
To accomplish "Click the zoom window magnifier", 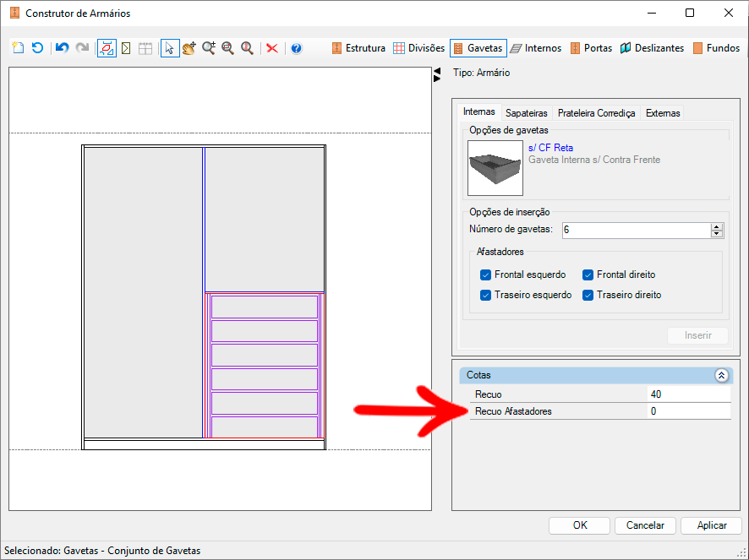I will coord(228,48).
